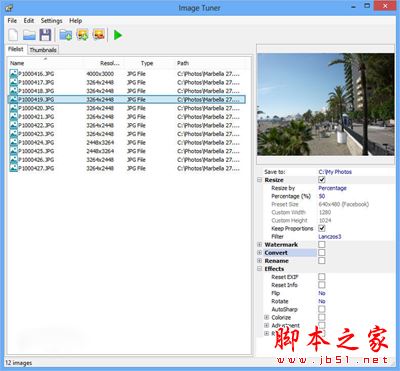Click the Custom Height 1024 value
The height and width of the screenshot is (371, 400).
tap(325, 220)
